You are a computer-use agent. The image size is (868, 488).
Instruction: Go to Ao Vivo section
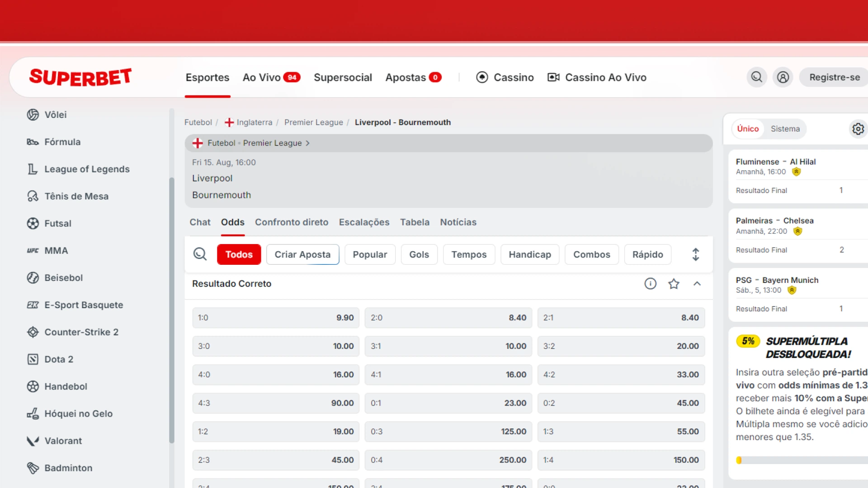(x=271, y=77)
